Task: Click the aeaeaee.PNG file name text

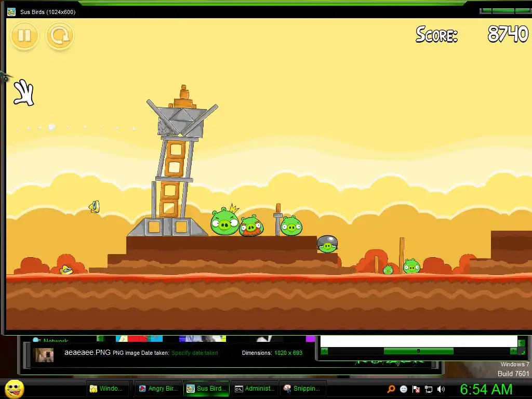Action: [x=87, y=353]
